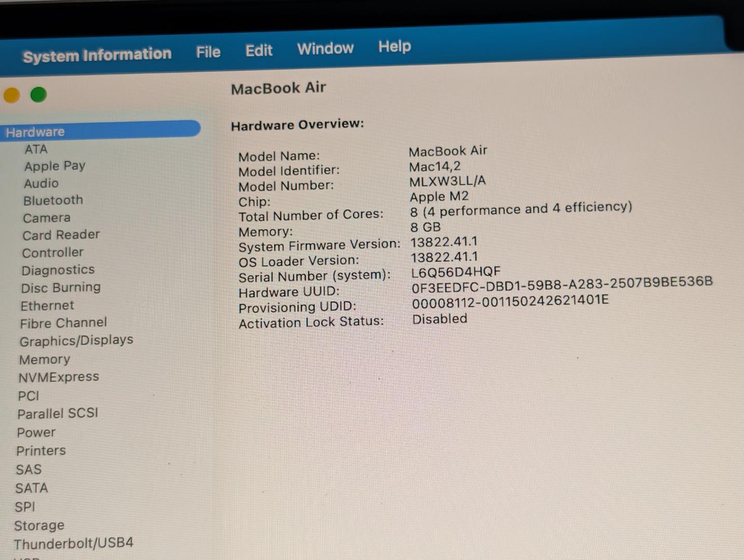Screen dimensions: 744x560
Task: Select Bluetooth in the sidebar
Action: [53, 200]
